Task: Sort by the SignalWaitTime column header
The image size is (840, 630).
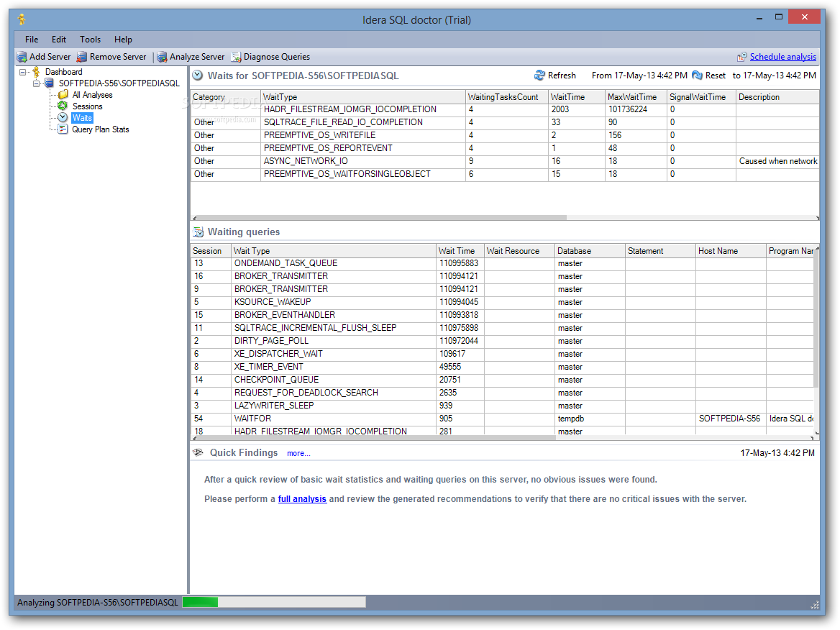Action: tap(700, 97)
